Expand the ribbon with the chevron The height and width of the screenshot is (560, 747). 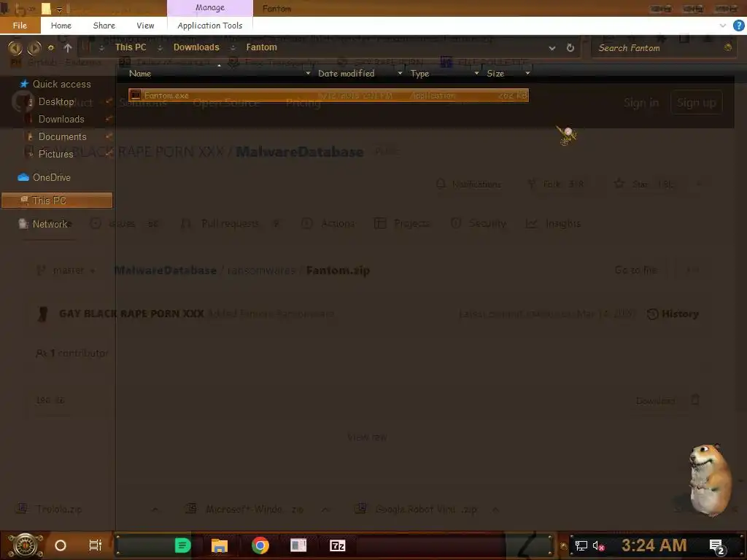[723, 26]
